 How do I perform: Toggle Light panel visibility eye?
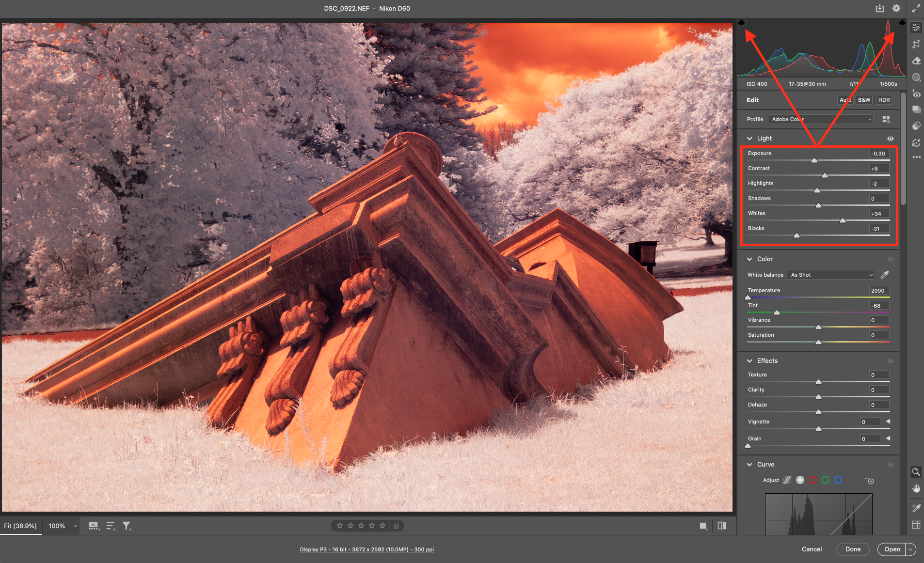[x=891, y=139]
